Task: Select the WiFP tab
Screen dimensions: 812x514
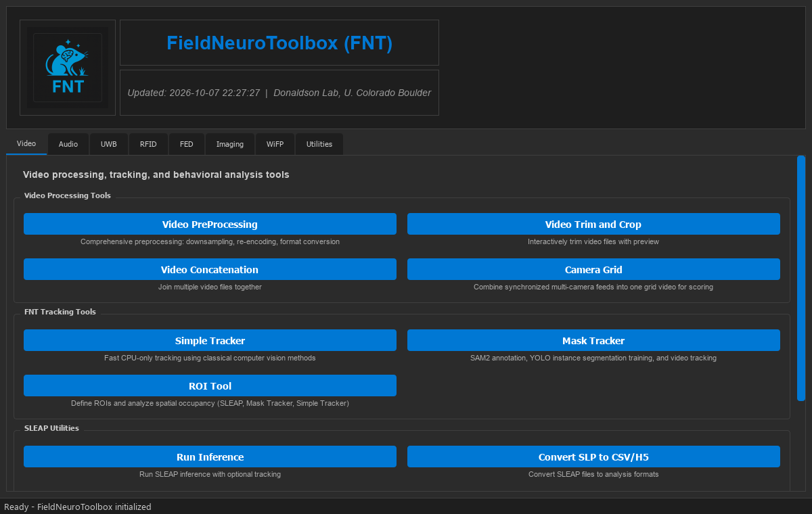Action: [x=275, y=144]
